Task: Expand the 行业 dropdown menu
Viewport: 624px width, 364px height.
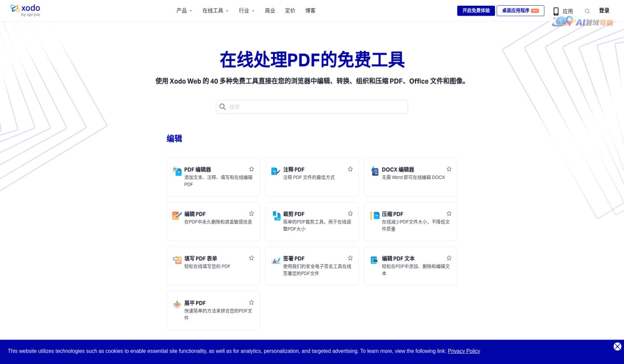Action: (x=244, y=10)
